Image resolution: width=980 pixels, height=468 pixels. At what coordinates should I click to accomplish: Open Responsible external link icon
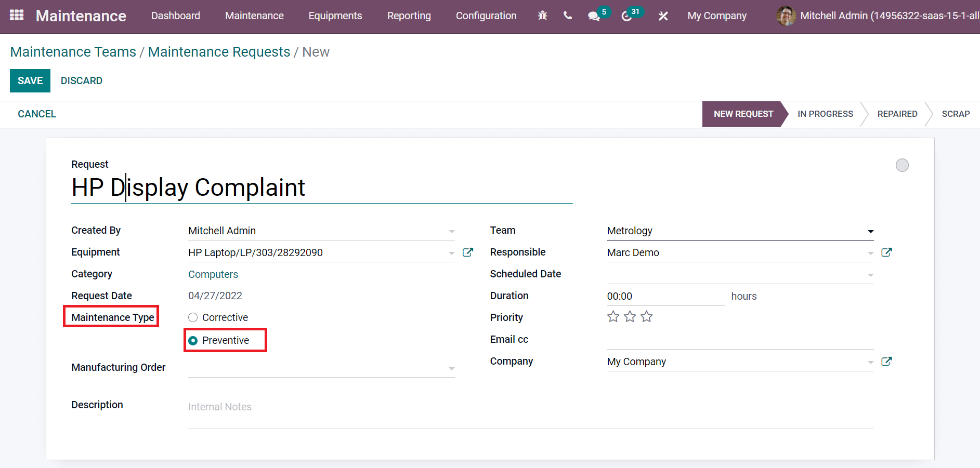coord(886,252)
